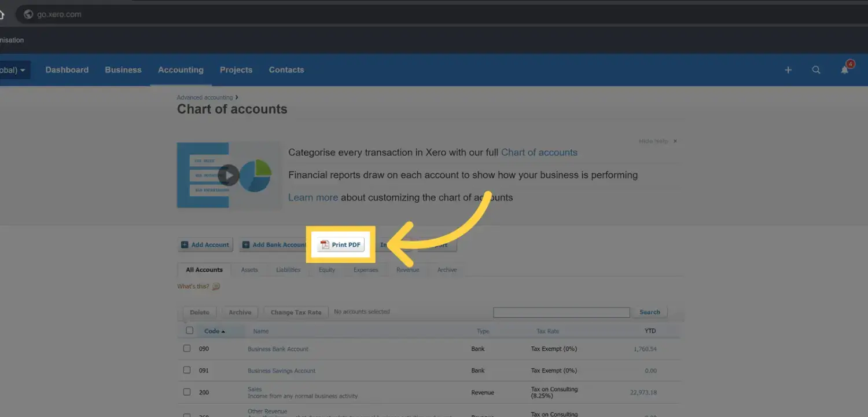
Task: Open the Business Savings Account link
Action: click(x=282, y=371)
